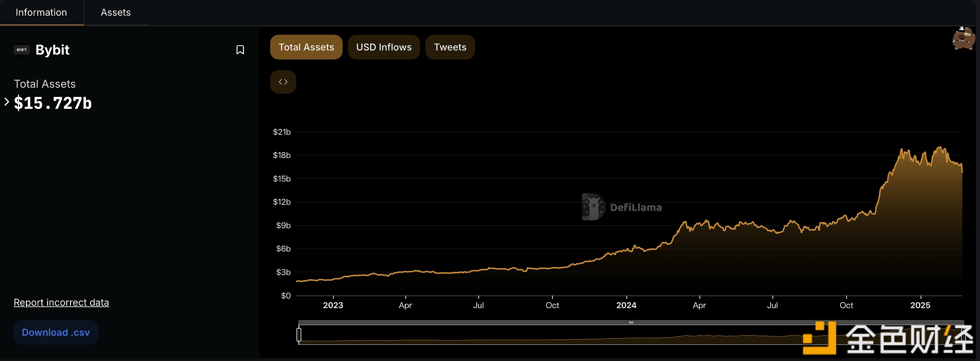This screenshot has width=980, height=361.
Task: Click the Total Assets label in sidebar
Action: [45, 84]
